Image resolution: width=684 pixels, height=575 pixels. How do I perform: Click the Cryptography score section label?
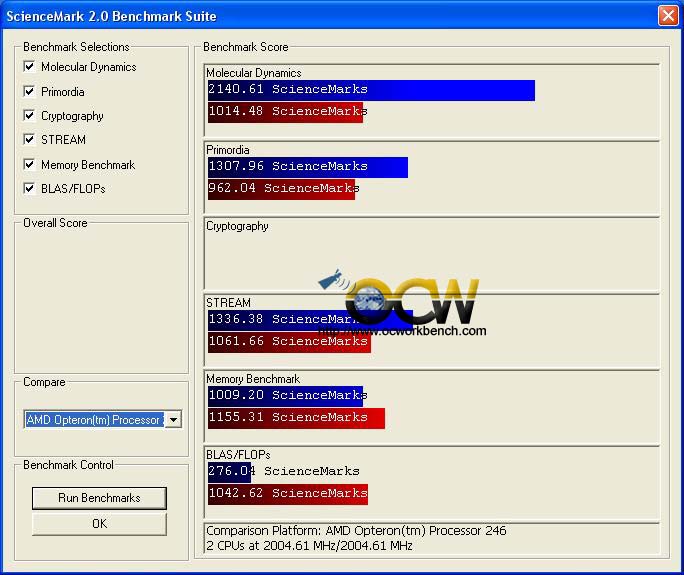coord(237,226)
